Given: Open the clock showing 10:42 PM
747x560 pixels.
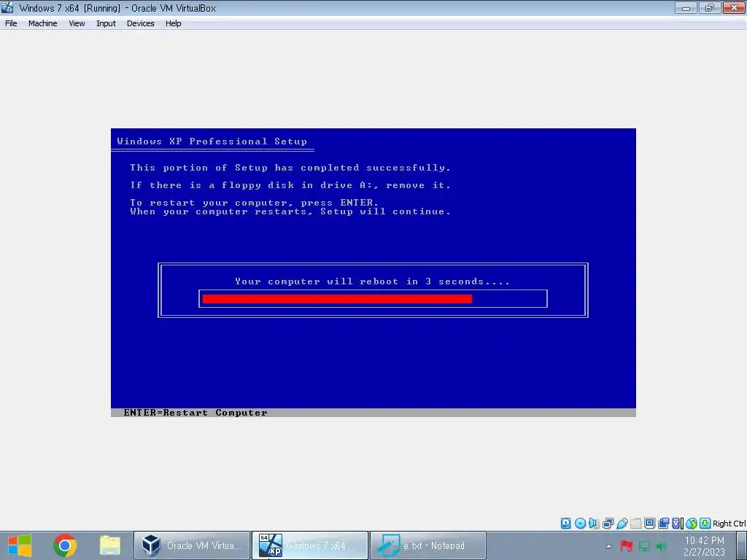Looking at the screenshot, I should [x=704, y=545].
